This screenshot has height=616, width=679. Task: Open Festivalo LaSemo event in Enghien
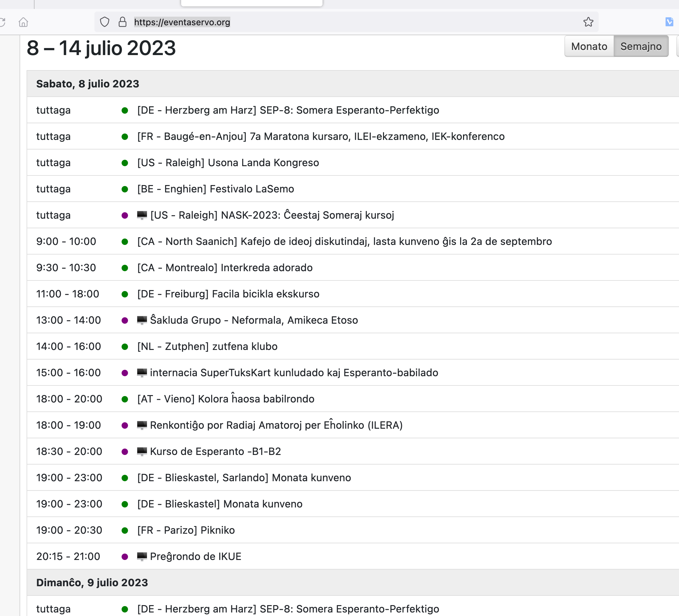tap(216, 189)
